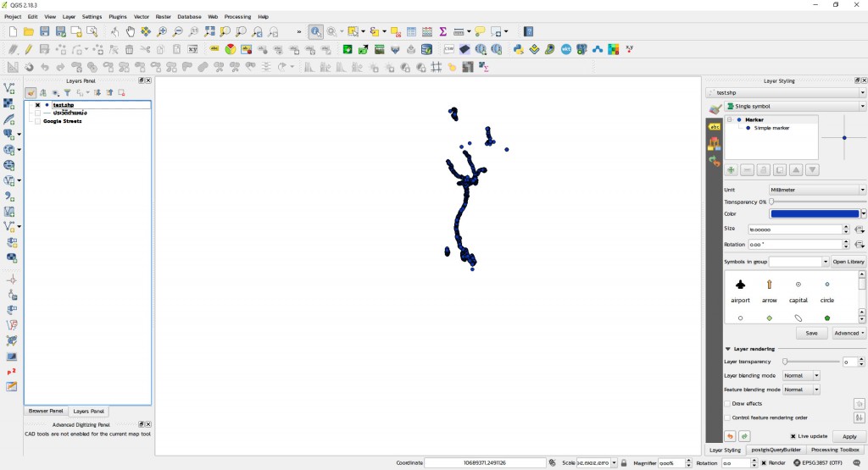This screenshot has height=470, width=868.
Task: Toggle visibility of test.shp layer
Action: click(x=37, y=105)
